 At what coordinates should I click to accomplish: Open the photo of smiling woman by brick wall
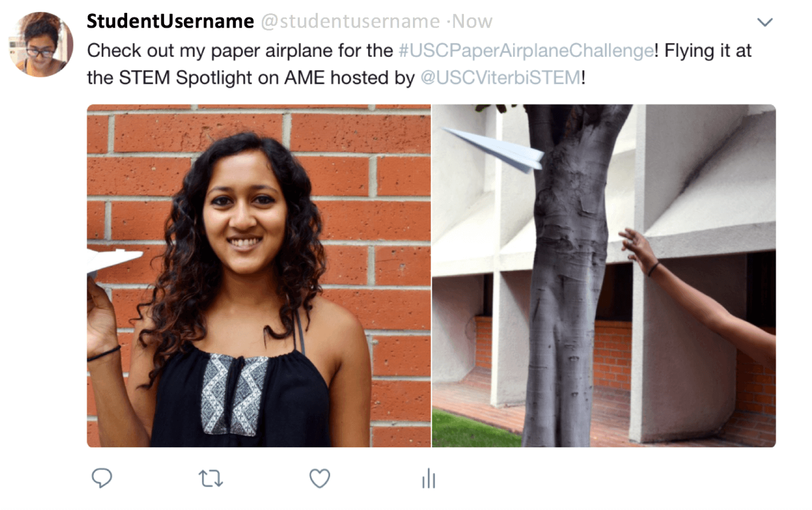(x=259, y=276)
